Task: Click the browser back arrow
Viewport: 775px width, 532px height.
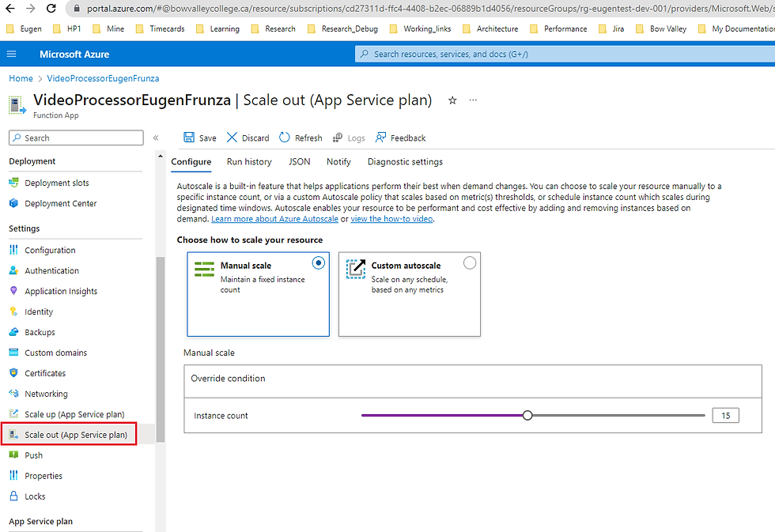Action: point(9,9)
